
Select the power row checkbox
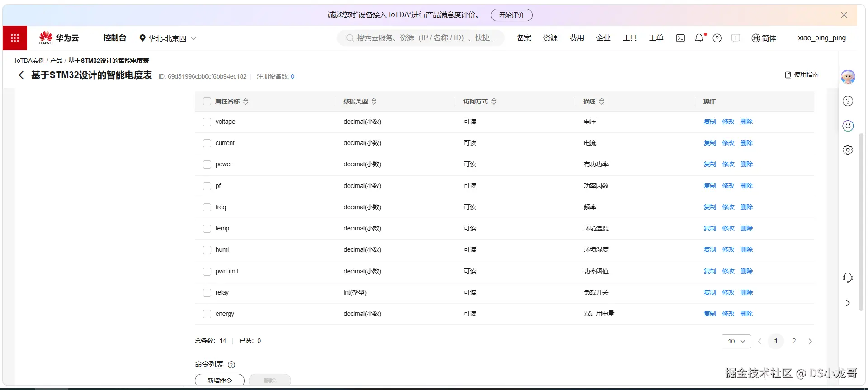click(x=207, y=164)
